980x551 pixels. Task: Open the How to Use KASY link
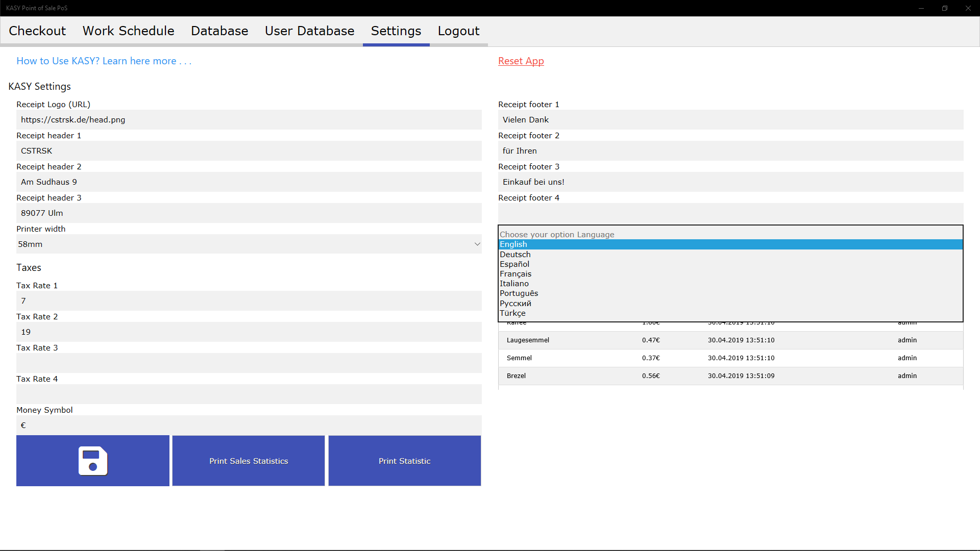click(104, 61)
